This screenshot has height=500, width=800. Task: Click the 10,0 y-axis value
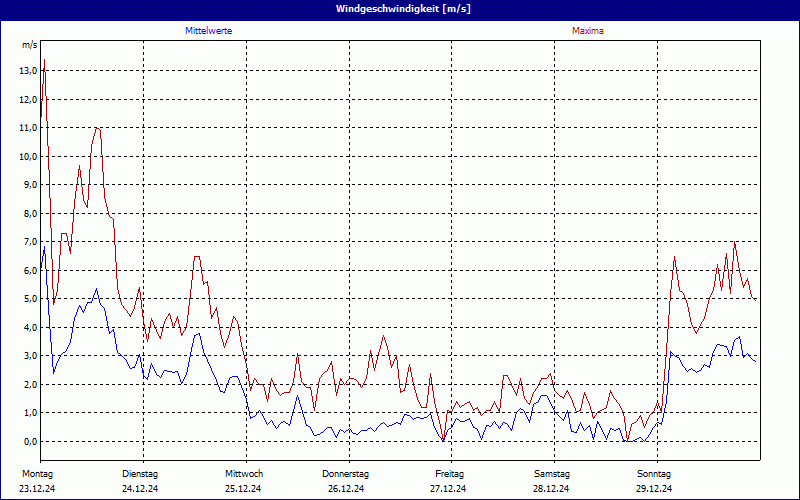28,156
